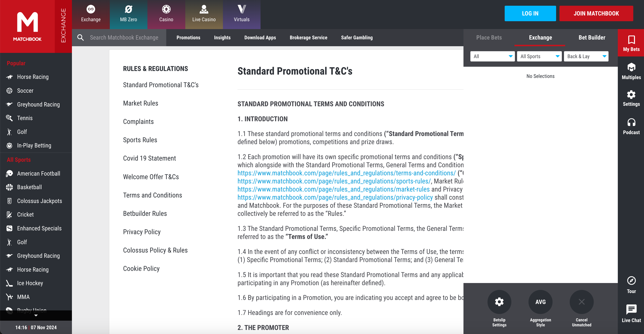This screenshot has height=334, width=644.
Task: Open the Safer Gambling menu item
Action: tap(357, 37)
